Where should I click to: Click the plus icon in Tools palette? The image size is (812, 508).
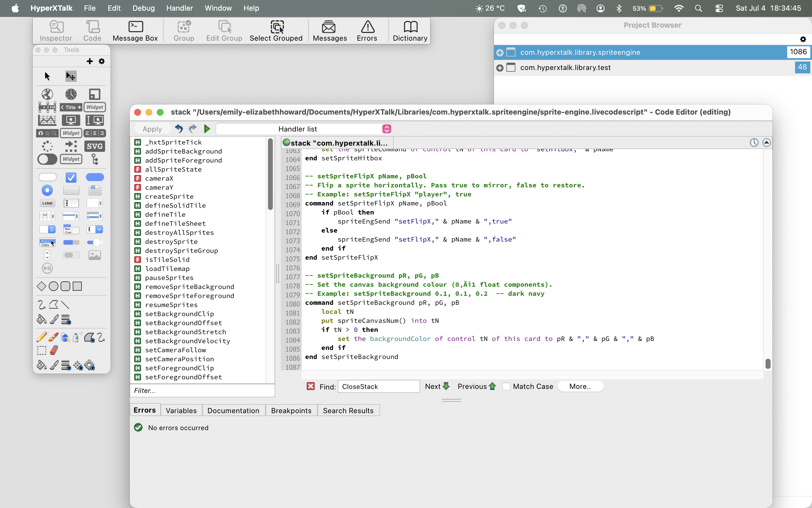(x=90, y=61)
